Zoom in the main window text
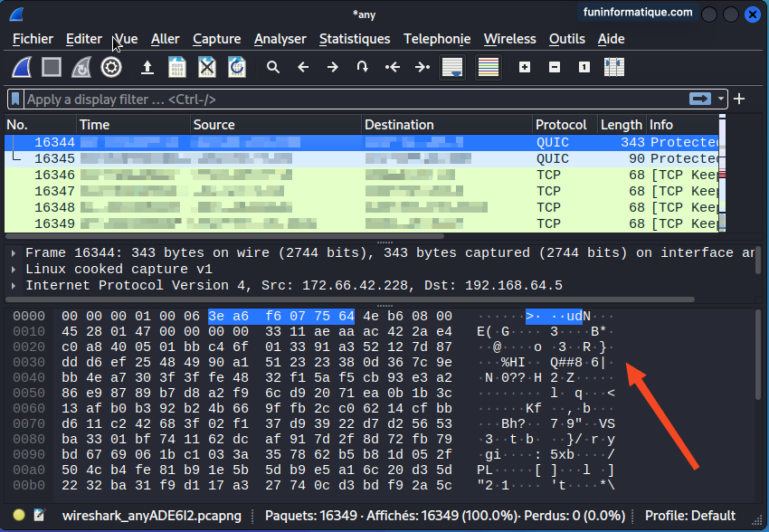The height and width of the screenshot is (532, 769). pyautogui.click(x=524, y=67)
